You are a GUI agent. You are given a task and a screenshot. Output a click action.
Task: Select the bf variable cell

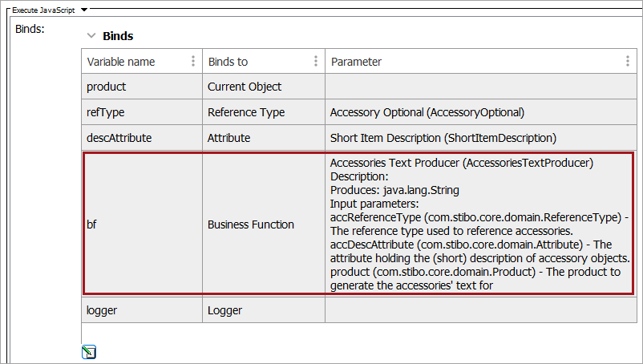93,225
